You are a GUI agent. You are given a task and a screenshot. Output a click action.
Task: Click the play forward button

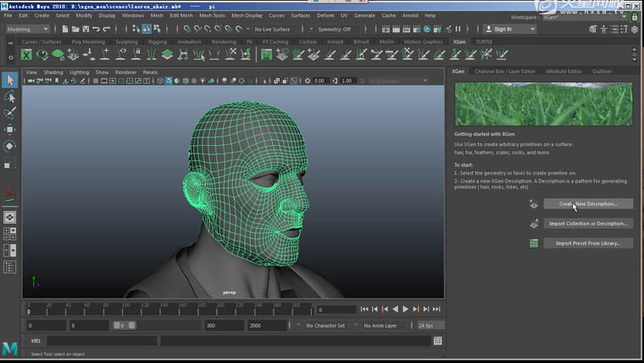pyautogui.click(x=405, y=310)
